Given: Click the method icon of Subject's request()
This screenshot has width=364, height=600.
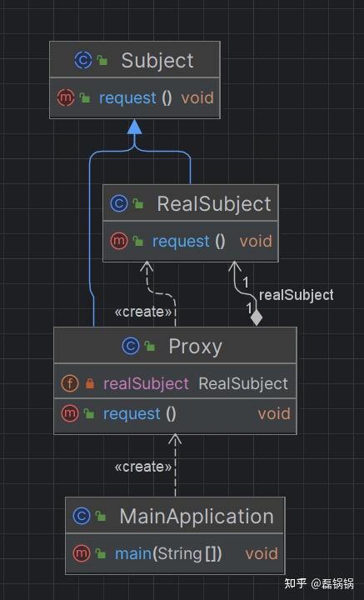Looking at the screenshot, I should [66, 97].
